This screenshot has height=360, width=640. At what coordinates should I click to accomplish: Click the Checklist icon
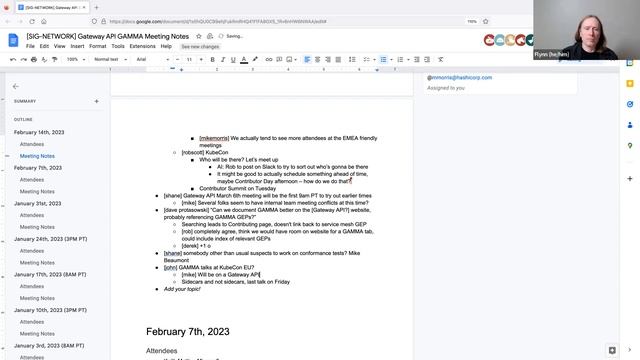366,60
